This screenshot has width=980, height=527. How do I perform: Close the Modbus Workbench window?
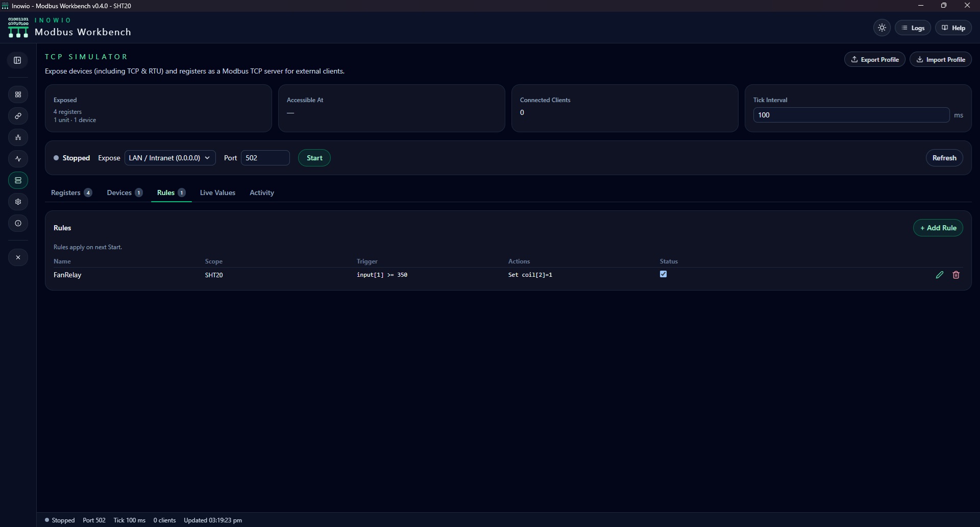coord(967,6)
